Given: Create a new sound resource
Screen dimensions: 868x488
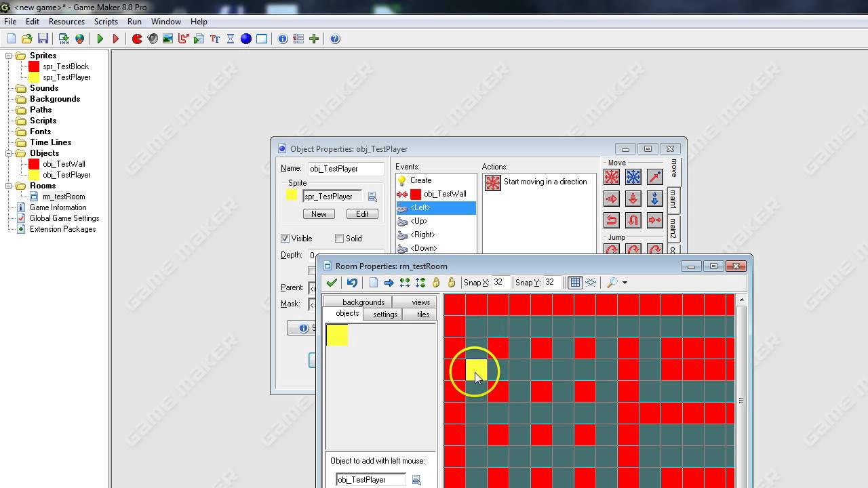Looking at the screenshot, I should point(153,39).
